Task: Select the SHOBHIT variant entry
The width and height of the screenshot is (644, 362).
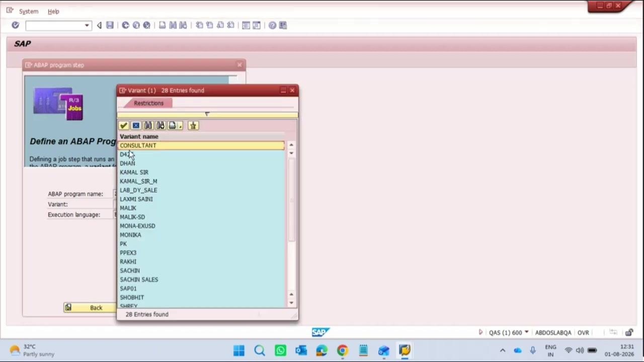Action: tap(202, 298)
